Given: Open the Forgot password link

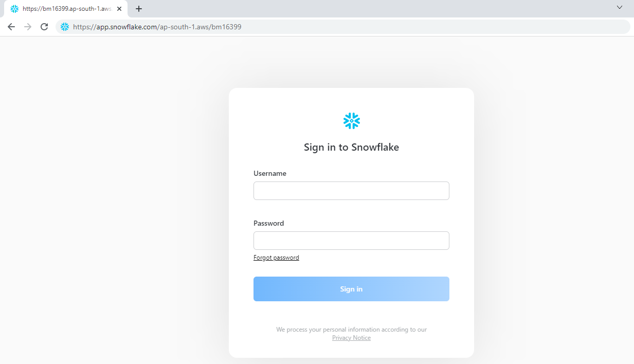Looking at the screenshot, I should tap(276, 258).
